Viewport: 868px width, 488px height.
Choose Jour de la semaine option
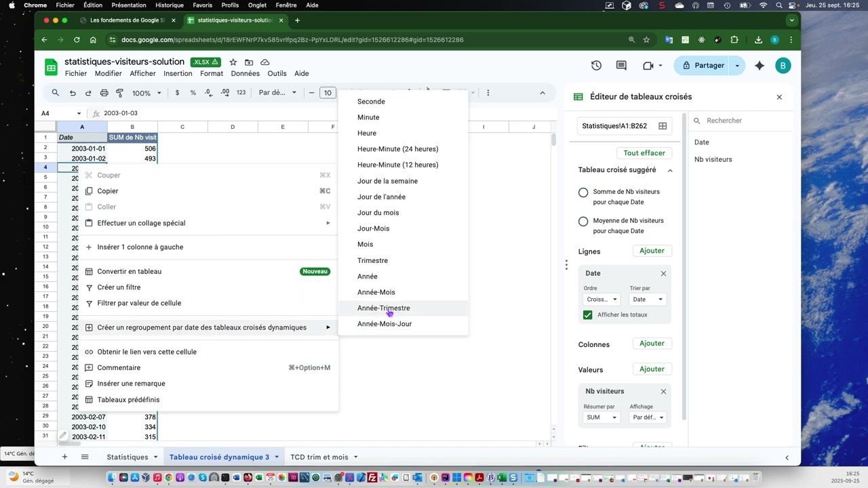click(x=403, y=181)
